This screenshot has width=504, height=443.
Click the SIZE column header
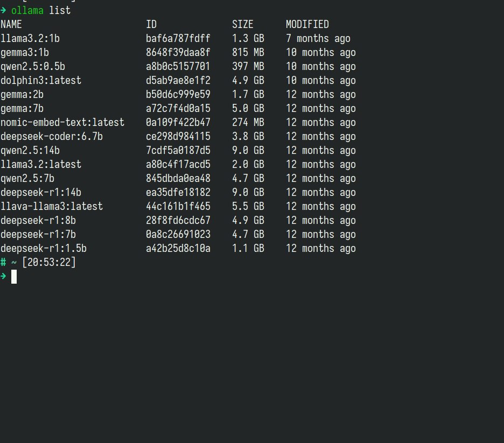point(243,24)
